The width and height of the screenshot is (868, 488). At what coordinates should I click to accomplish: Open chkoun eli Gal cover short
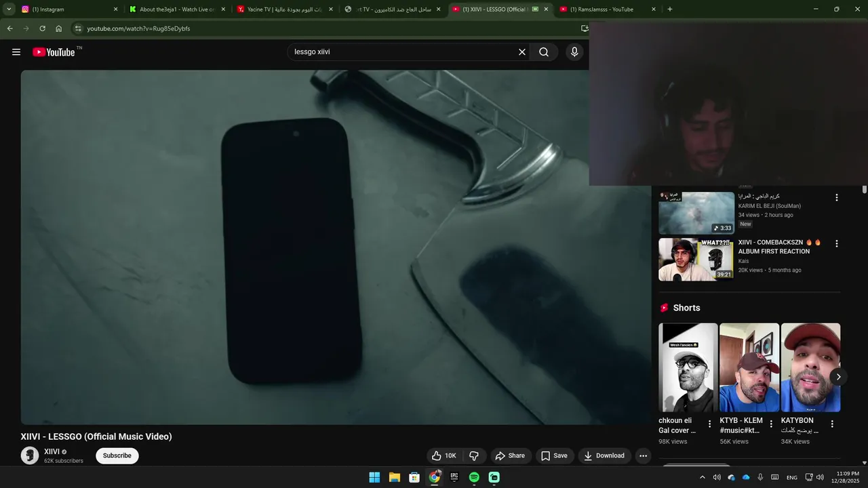click(688, 367)
